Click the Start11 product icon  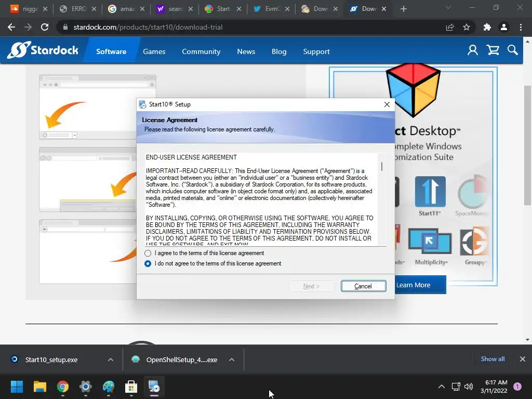coord(430,192)
